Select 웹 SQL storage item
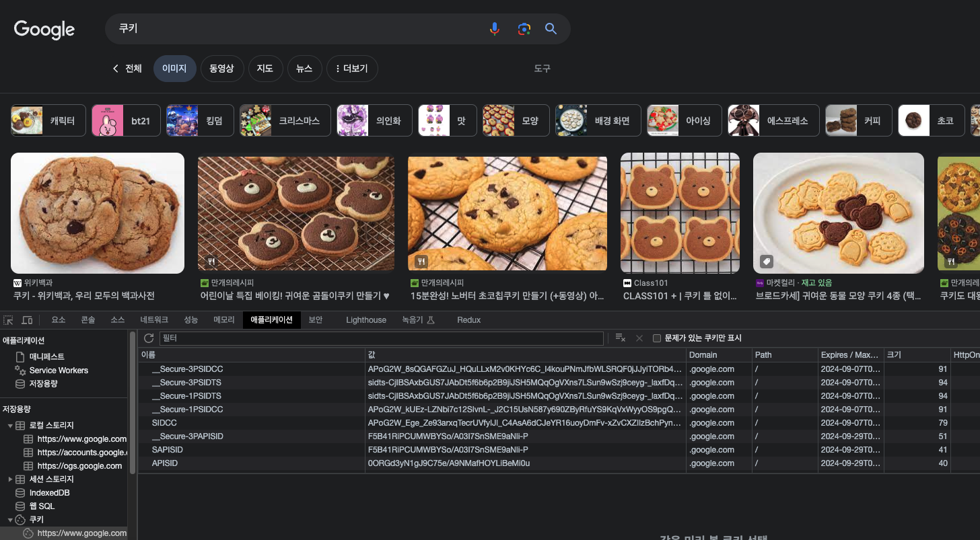Screen dimensions: 980x540 (42, 506)
